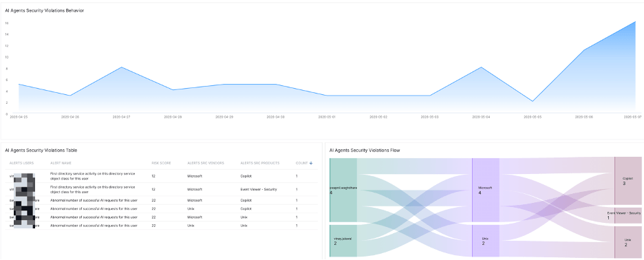Select the Unix product node in the flow's last column
This screenshot has width=644, height=260.
pos(628,241)
